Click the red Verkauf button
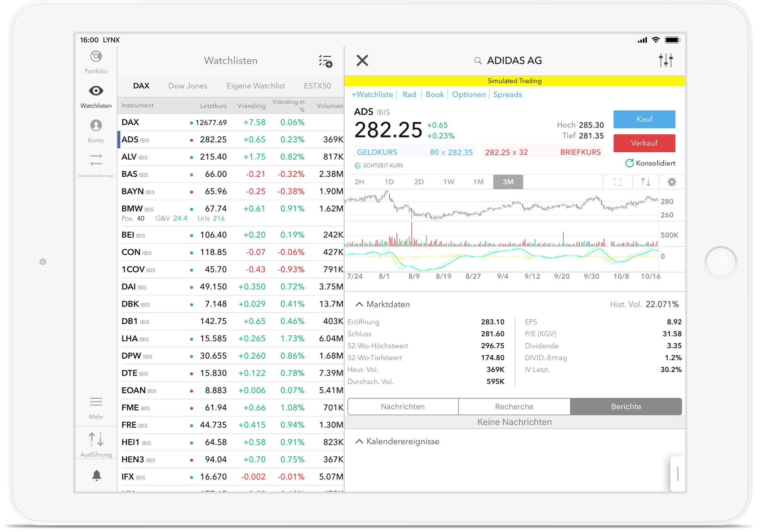 [x=644, y=143]
